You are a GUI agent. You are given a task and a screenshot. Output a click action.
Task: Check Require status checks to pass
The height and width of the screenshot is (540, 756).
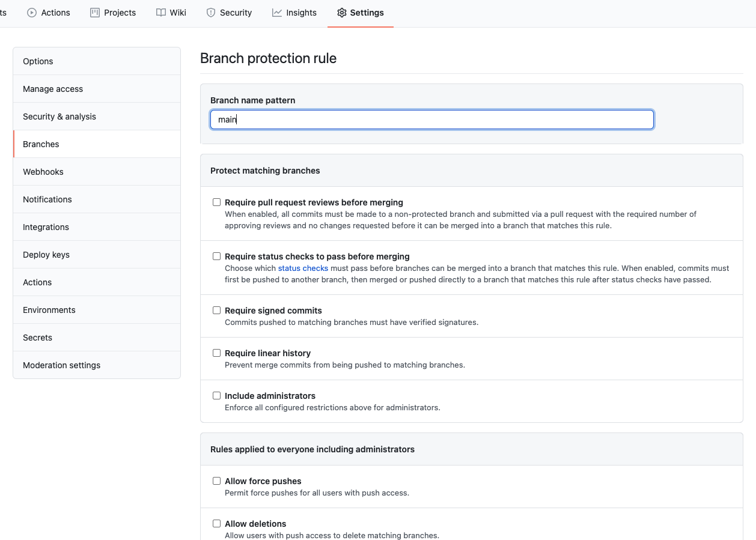(217, 256)
